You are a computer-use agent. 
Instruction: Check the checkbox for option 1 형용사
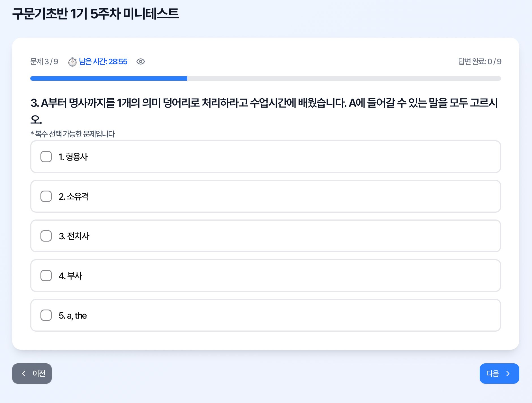point(46,157)
